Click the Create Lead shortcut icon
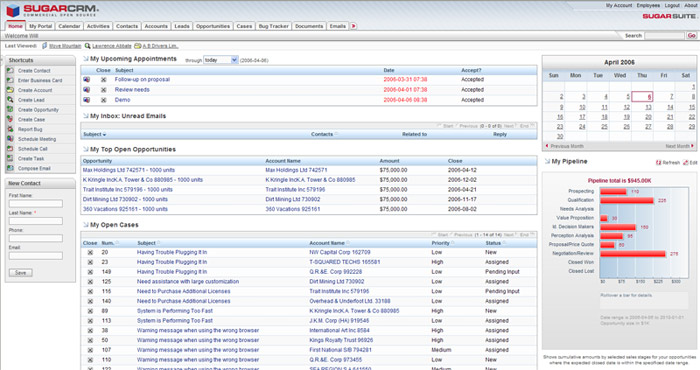 10,100
